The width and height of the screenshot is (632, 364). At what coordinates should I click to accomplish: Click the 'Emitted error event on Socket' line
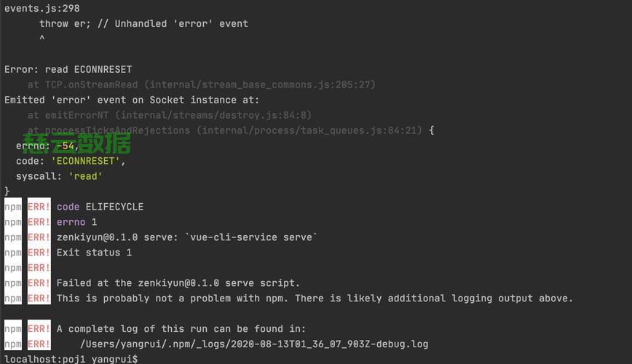click(132, 100)
